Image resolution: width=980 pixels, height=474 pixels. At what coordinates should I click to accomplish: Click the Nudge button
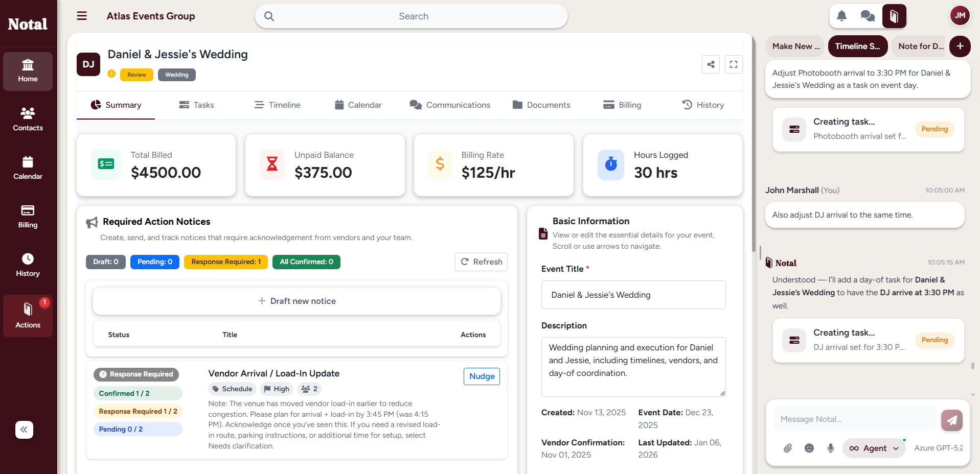(482, 376)
